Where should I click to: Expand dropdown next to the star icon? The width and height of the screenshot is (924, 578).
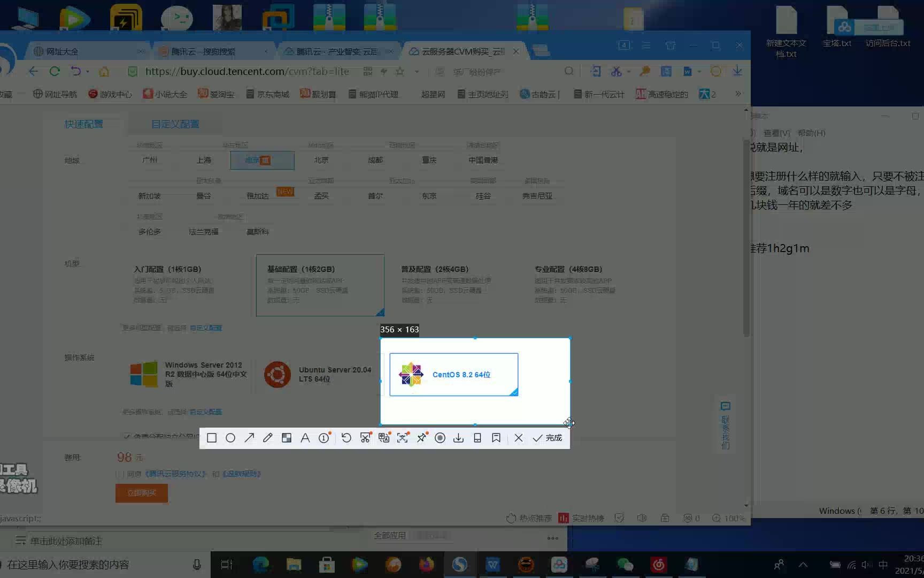417,71
